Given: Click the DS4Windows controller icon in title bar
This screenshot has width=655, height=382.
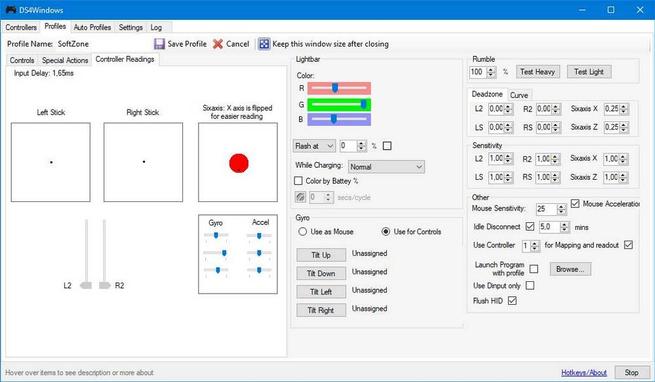Looking at the screenshot, I should point(11,10).
